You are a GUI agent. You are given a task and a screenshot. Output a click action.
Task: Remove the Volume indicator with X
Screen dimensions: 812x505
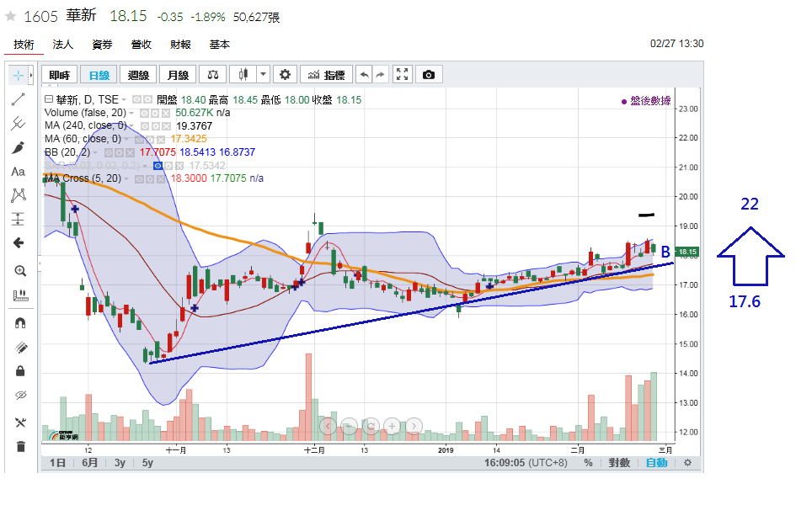[166, 113]
